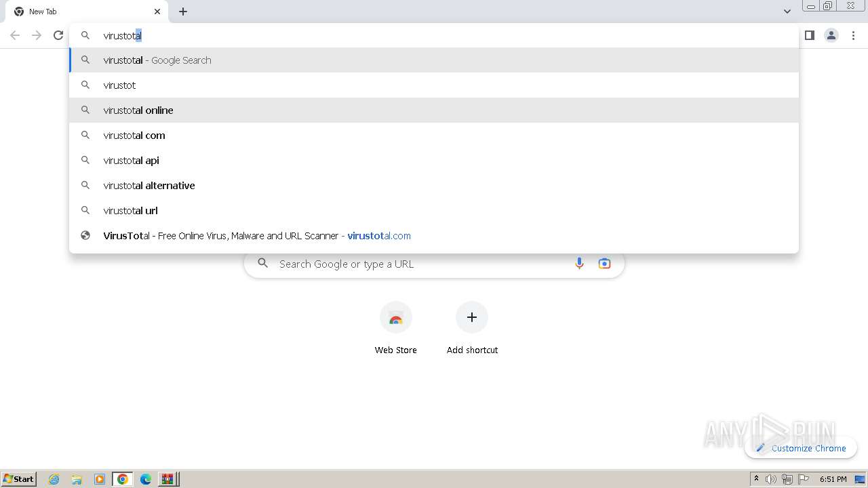This screenshot has height=488, width=868.
Task: Switch to Chrome on the taskbar
Action: tap(123, 479)
